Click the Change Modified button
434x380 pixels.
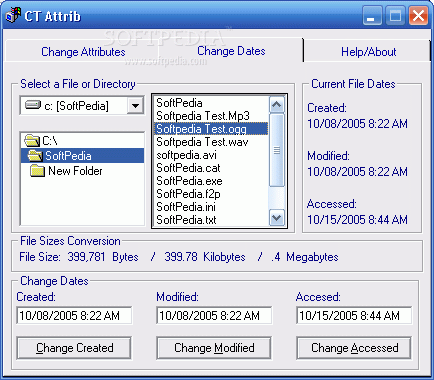(214, 348)
